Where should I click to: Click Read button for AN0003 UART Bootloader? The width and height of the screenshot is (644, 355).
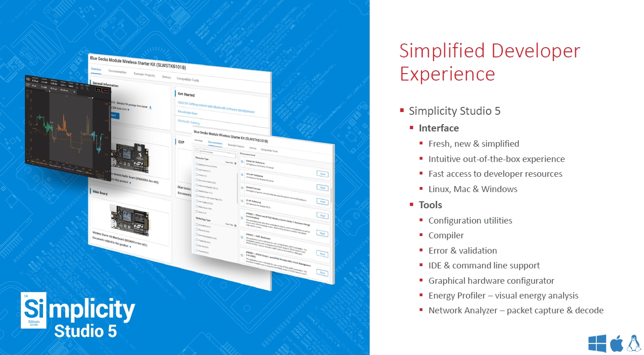322,254
